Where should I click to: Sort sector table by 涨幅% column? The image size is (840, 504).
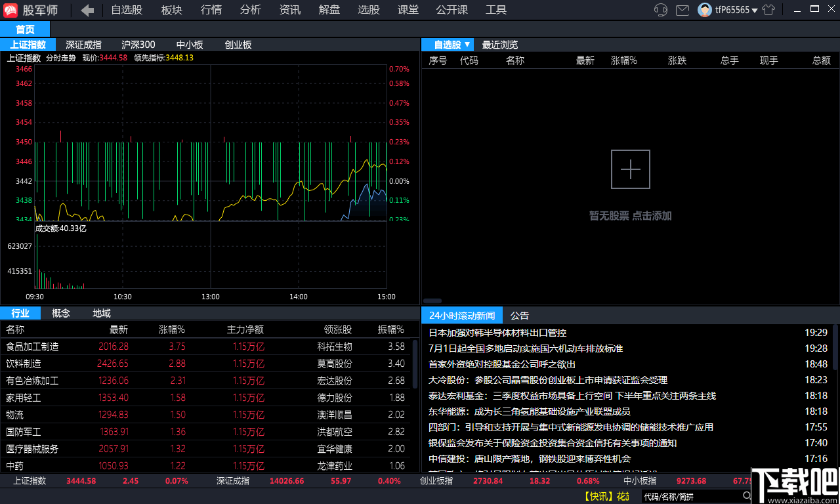172,329
